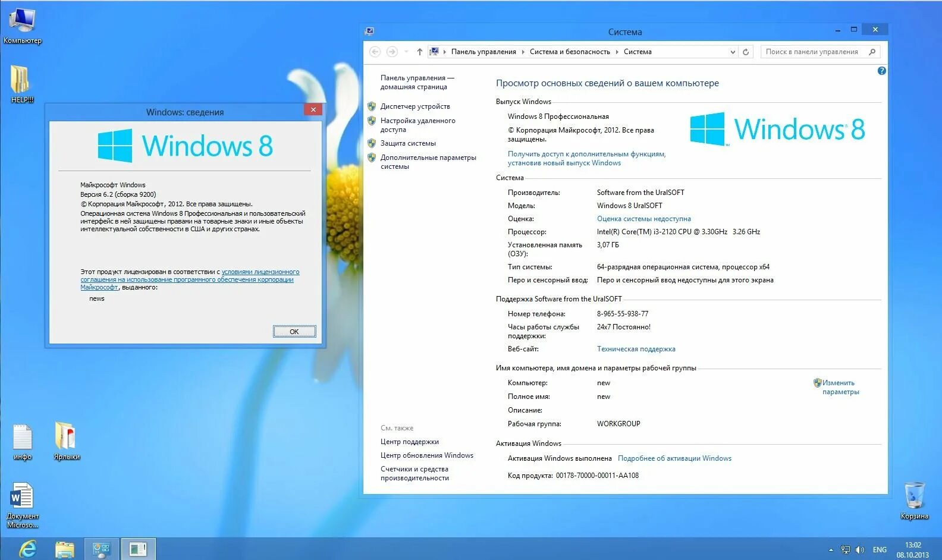The image size is (942, 560).
Task: Expand the chevron after Панель управления breadcrumb
Action: click(x=523, y=52)
